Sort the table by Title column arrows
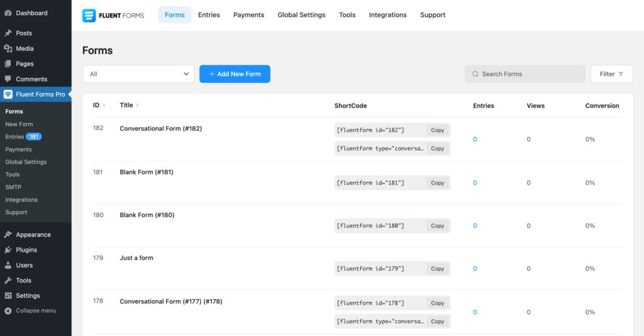This screenshot has width=644, height=336. (x=137, y=106)
